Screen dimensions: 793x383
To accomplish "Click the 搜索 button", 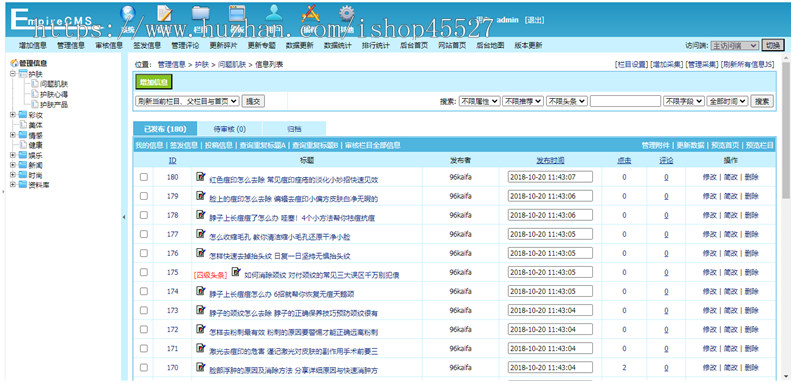I will coord(762,101).
